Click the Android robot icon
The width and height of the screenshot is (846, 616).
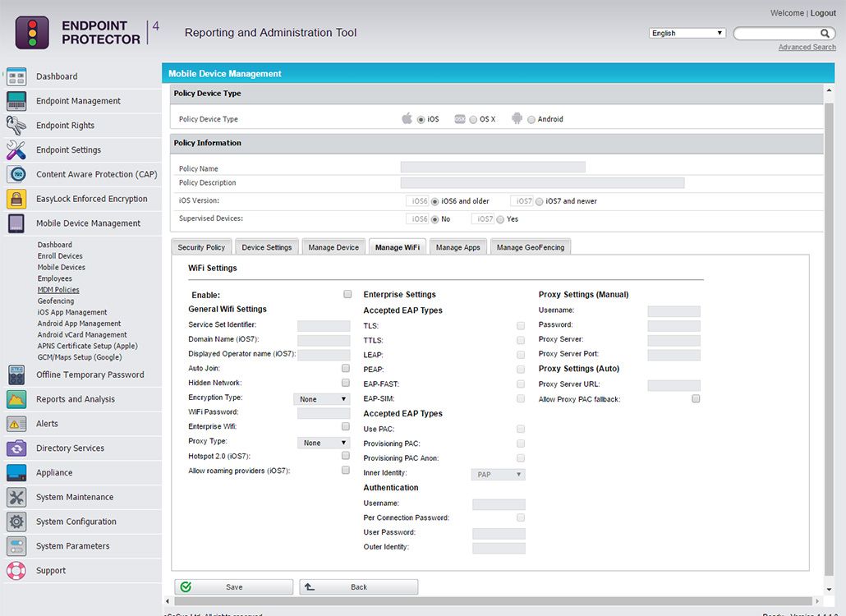pyautogui.click(x=517, y=118)
